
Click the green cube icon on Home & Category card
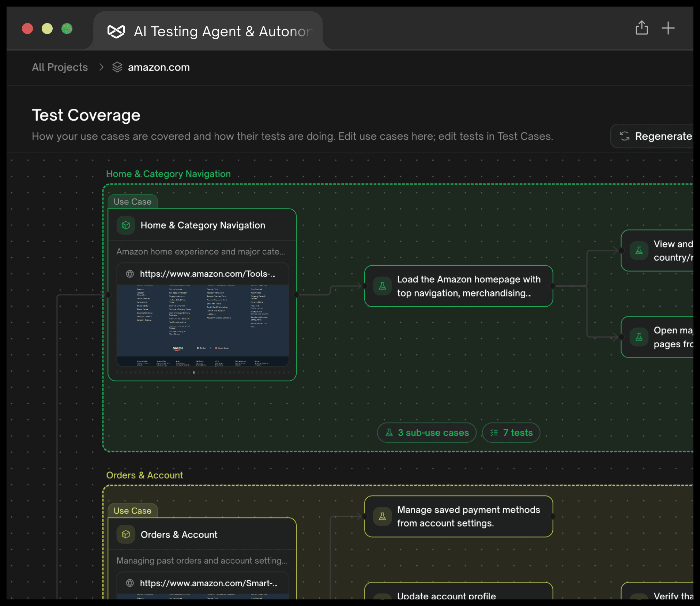pos(126,225)
